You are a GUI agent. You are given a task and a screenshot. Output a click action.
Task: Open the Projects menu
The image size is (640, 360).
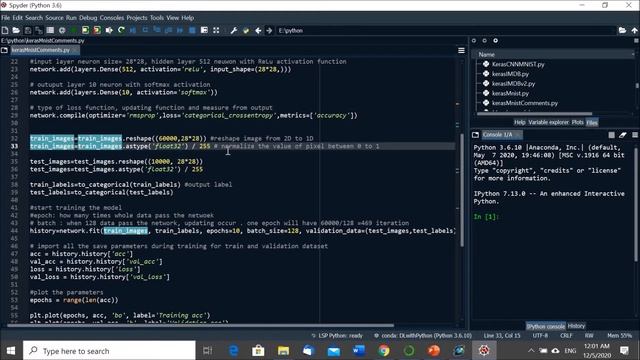[137, 18]
